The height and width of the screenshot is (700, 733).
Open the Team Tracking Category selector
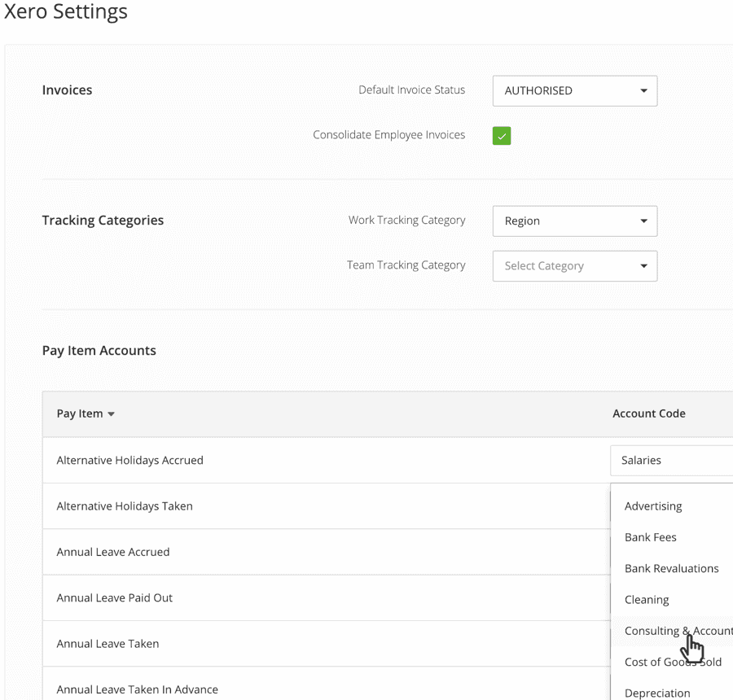click(574, 266)
